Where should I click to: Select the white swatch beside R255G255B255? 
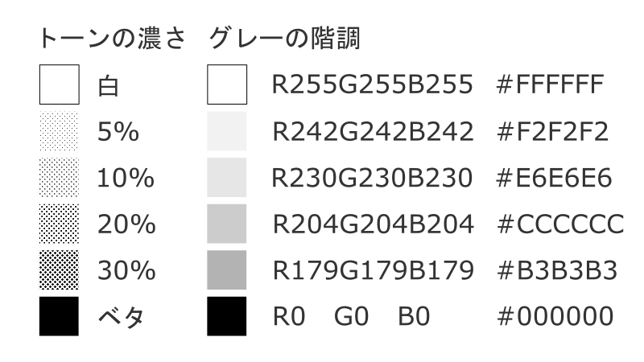point(226,84)
